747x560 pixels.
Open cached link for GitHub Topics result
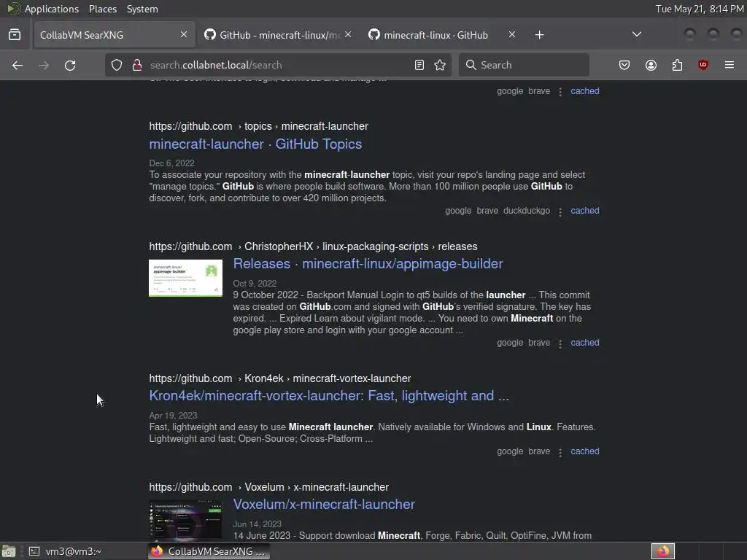585,211
